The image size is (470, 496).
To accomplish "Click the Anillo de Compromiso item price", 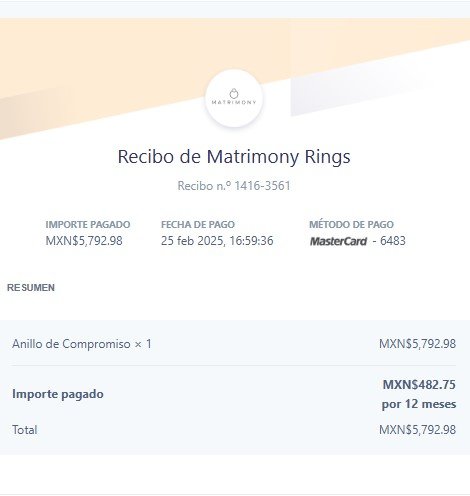I will point(417,344).
